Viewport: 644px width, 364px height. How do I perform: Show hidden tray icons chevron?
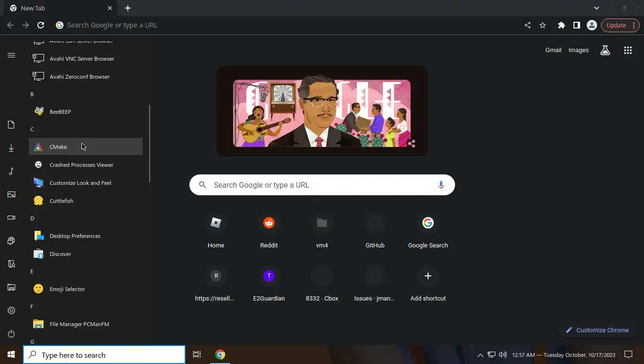(x=480, y=355)
